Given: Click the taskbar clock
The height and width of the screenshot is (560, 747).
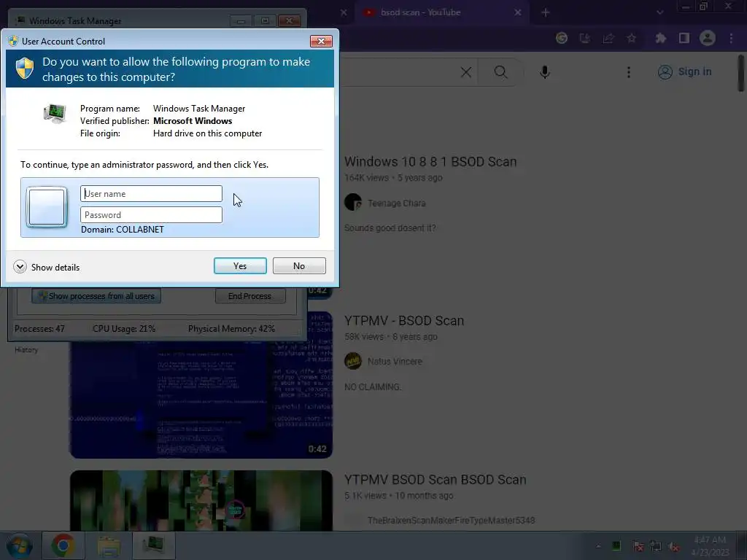Looking at the screenshot, I should pyautogui.click(x=710, y=546).
